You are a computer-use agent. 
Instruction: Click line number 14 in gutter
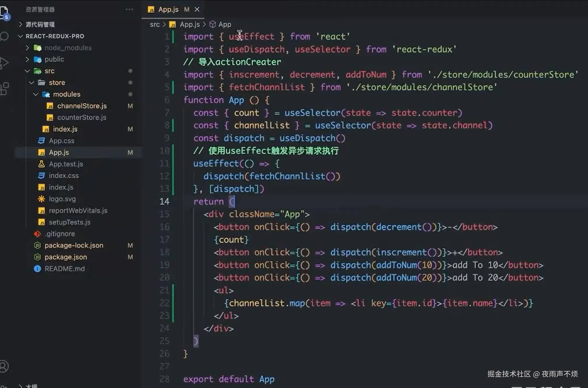pos(164,201)
